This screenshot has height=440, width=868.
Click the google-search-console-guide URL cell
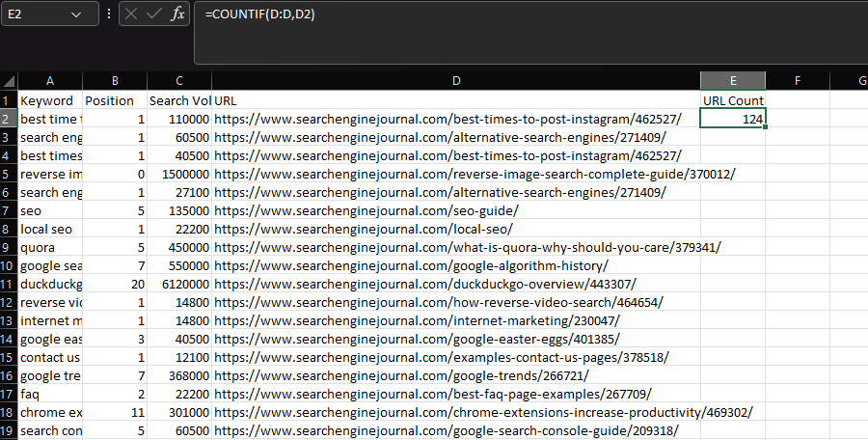[x=456, y=430]
